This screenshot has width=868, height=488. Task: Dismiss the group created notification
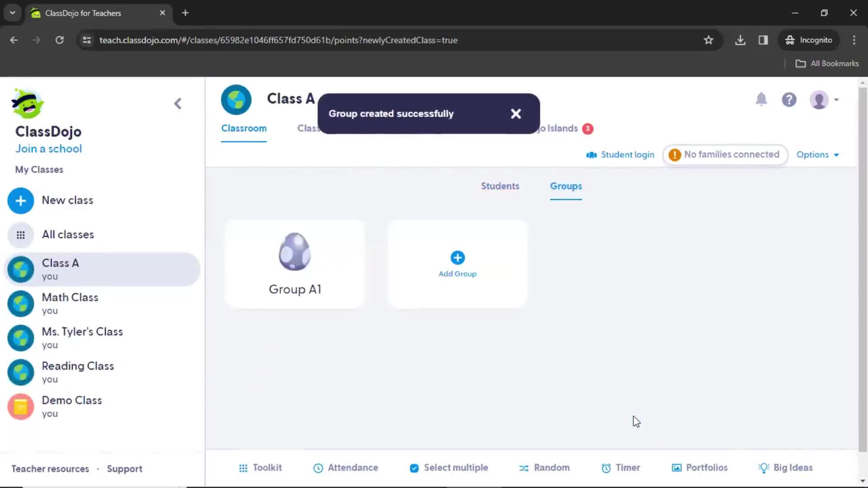coord(516,113)
